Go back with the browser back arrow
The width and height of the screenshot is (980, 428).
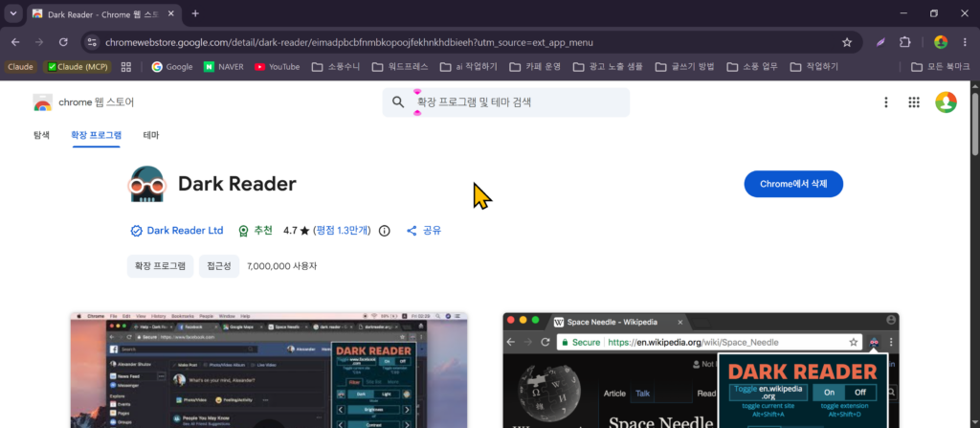tap(15, 42)
